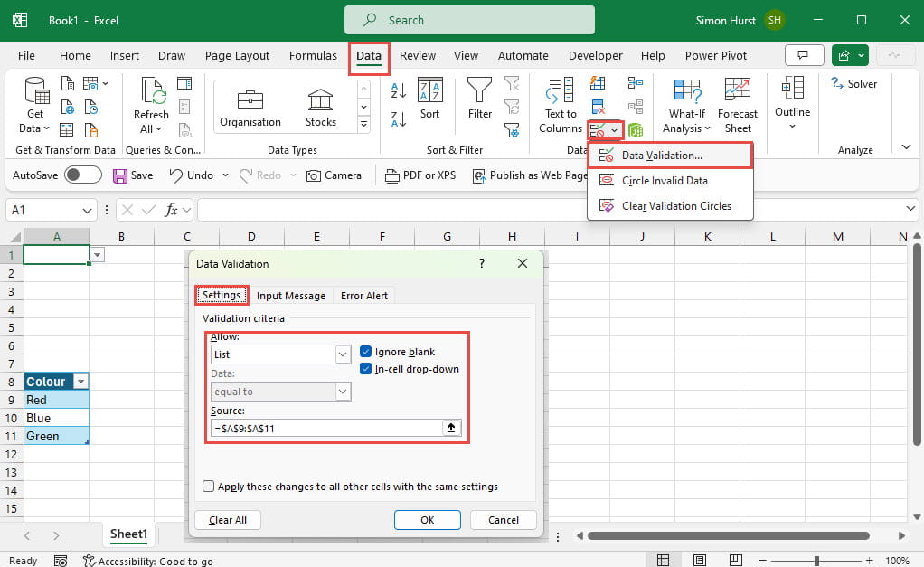
Task: Click the Solver icon in Analyze
Action: (853, 83)
